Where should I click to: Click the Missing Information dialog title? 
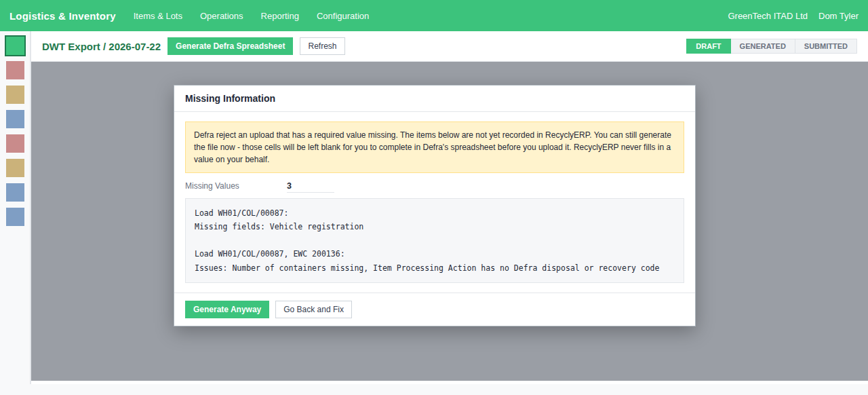coord(231,98)
